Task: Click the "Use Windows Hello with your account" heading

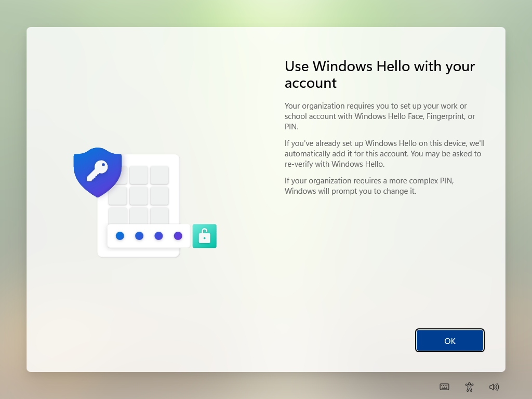Action: (380, 74)
